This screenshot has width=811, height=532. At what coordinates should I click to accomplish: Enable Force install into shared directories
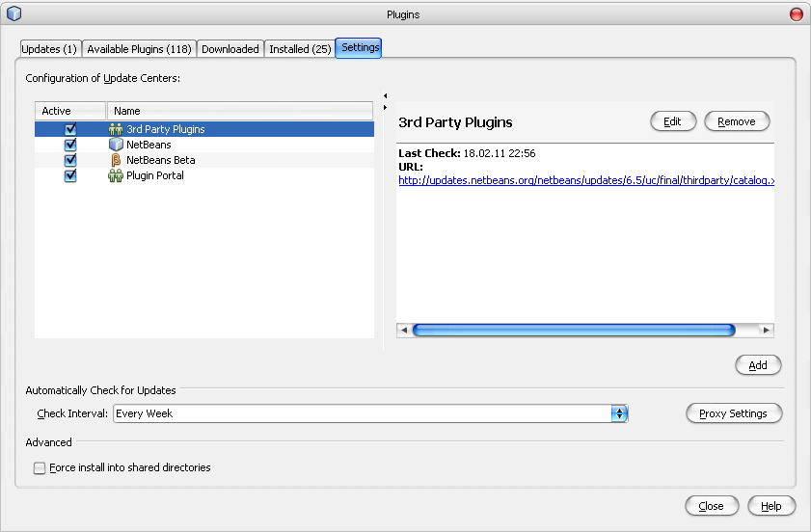[x=40, y=468]
